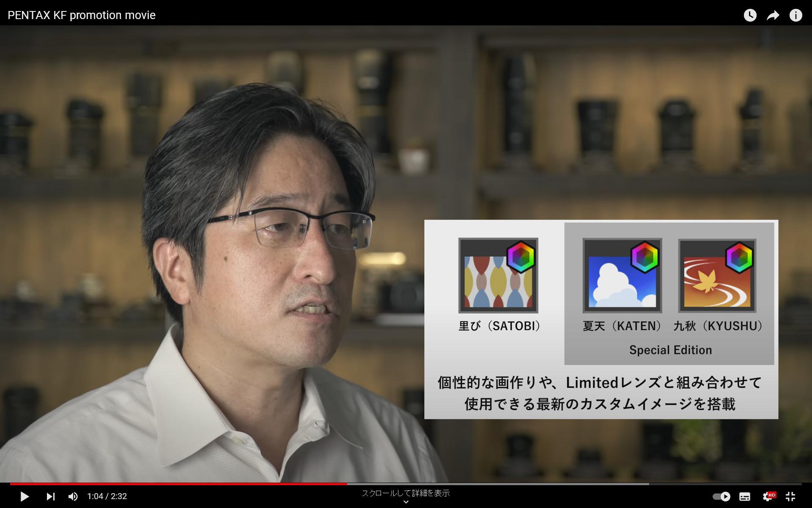Skip to the next video

pyautogui.click(x=51, y=496)
